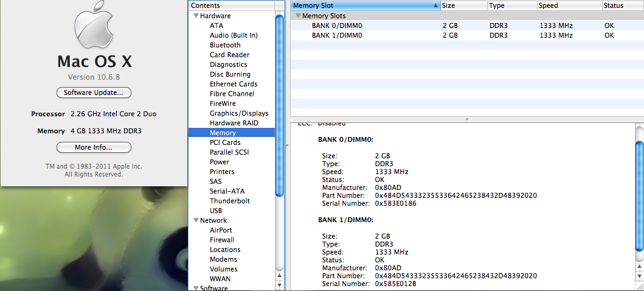
Task: Select the highlighted Memory entry
Action: tap(232, 133)
